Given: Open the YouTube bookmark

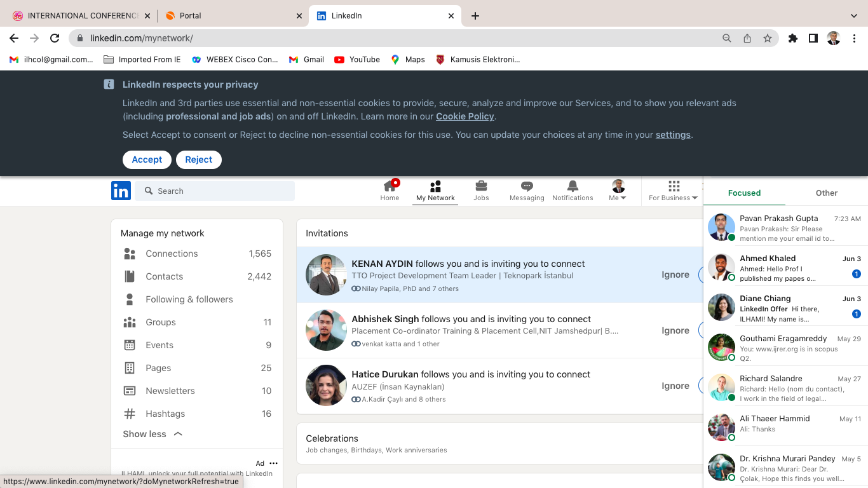Looking at the screenshot, I should pos(357,60).
